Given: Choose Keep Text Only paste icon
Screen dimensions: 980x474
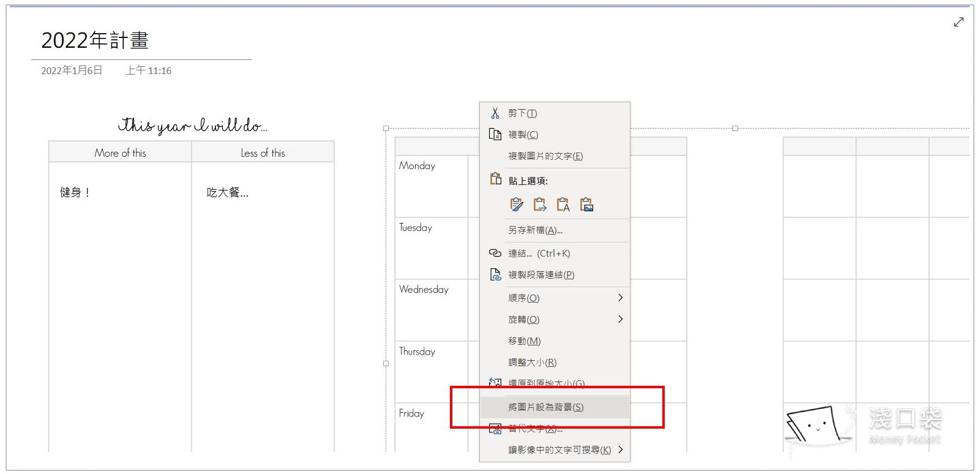Looking at the screenshot, I should click(x=563, y=205).
